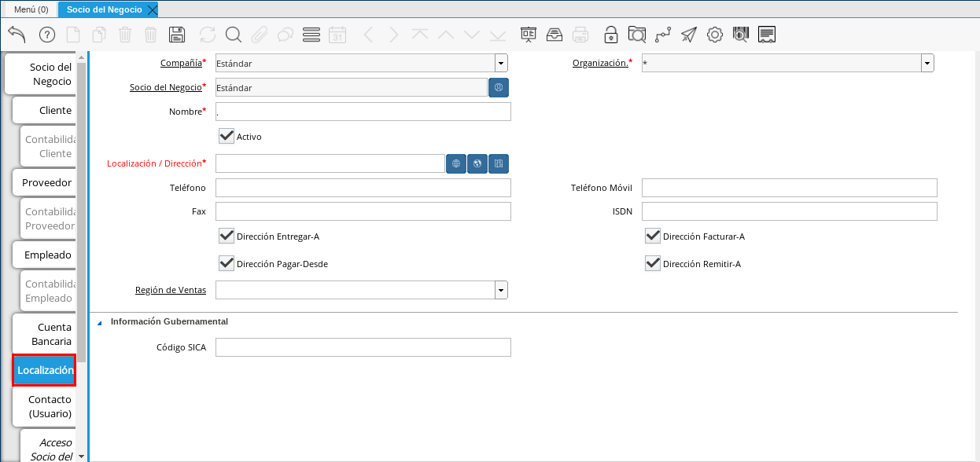Screen dimensions: 980x462
Task: Click the print icon
Action: [580, 35]
